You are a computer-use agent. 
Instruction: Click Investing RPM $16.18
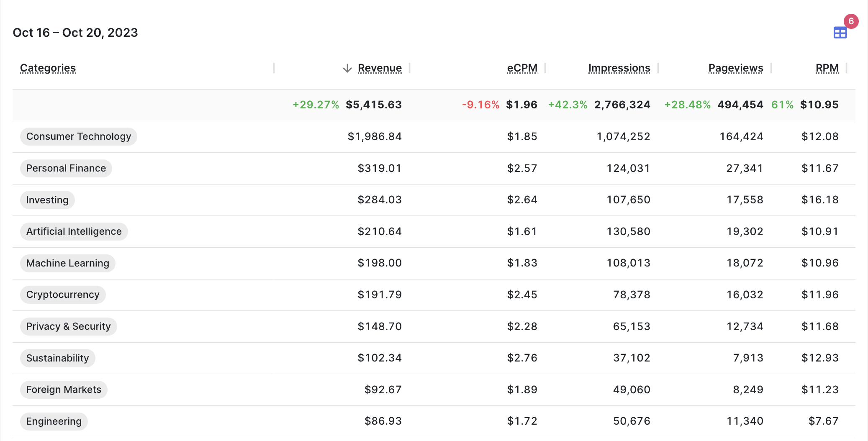pyautogui.click(x=820, y=200)
